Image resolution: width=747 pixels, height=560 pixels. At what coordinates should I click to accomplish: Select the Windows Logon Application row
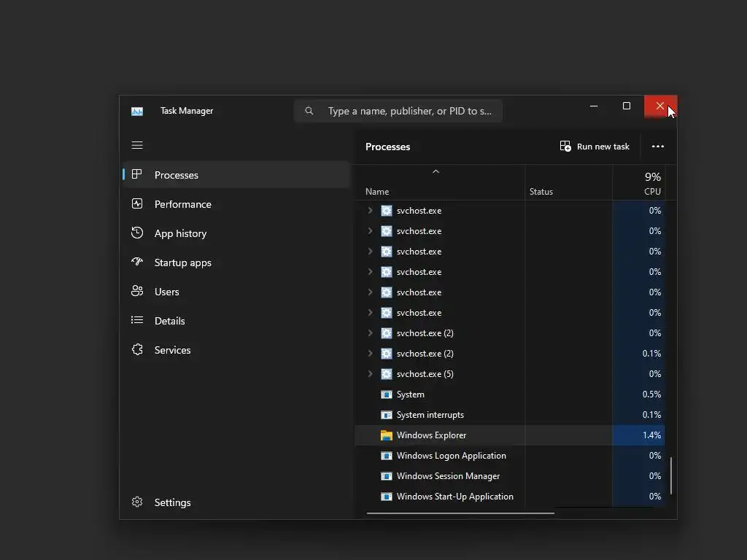510,456
